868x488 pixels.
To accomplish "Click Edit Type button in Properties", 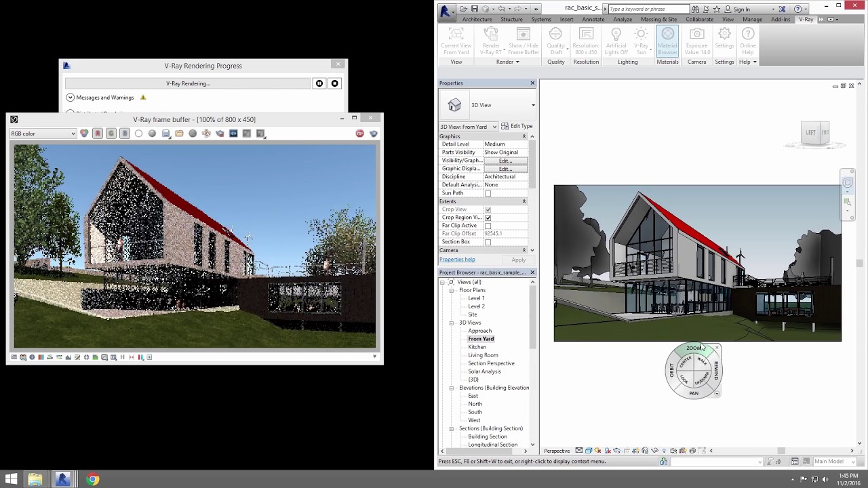I will point(517,126).
